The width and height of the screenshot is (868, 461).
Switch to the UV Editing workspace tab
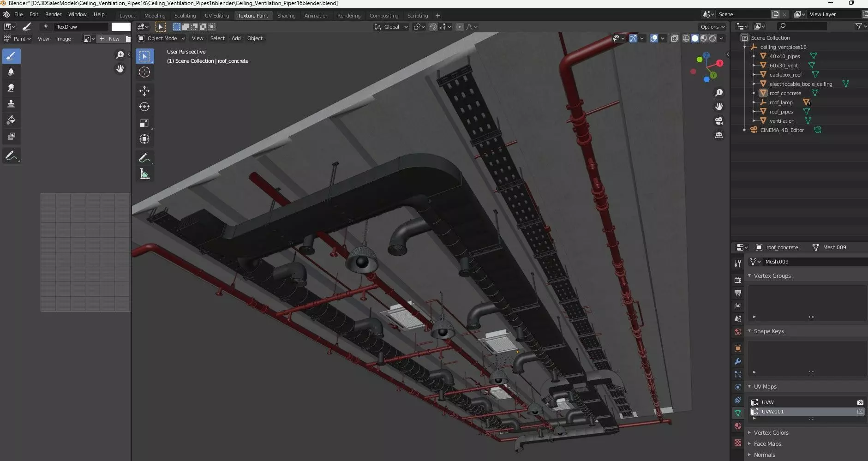coord(217,16)
